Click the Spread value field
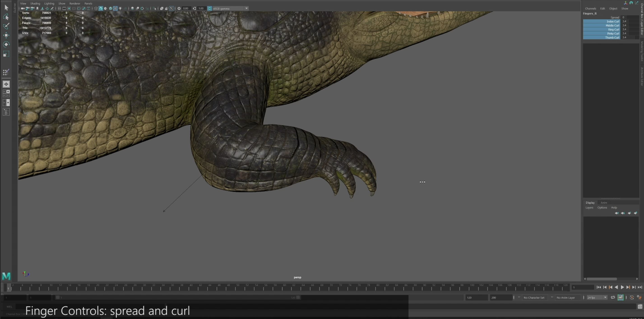Viewport: 644px width, 319px height. pos(630,18)
